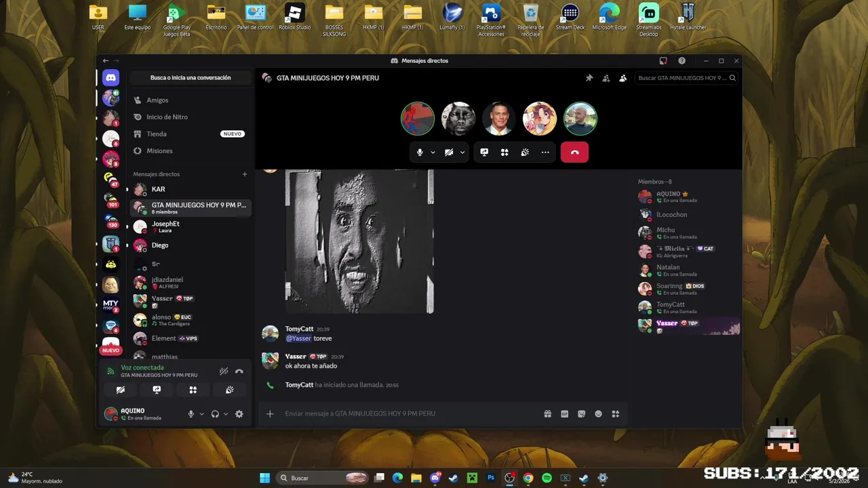Click Buscar search box on taskbar
868x488 pixels.
pos(323,478)
